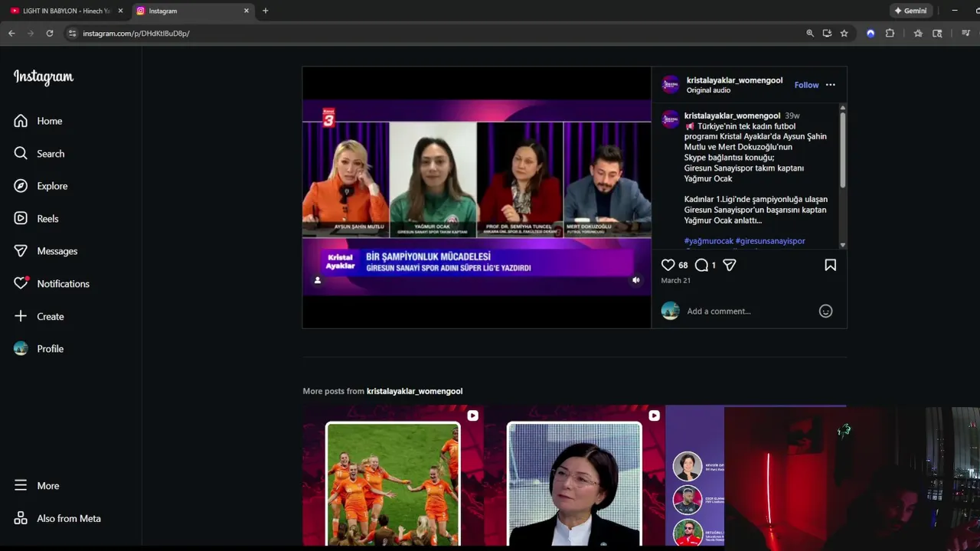The height and width of the screenshot is (551, 980).
Task: Click the #giresunsanayispor hashtag
Action: [x=770, y=241]
